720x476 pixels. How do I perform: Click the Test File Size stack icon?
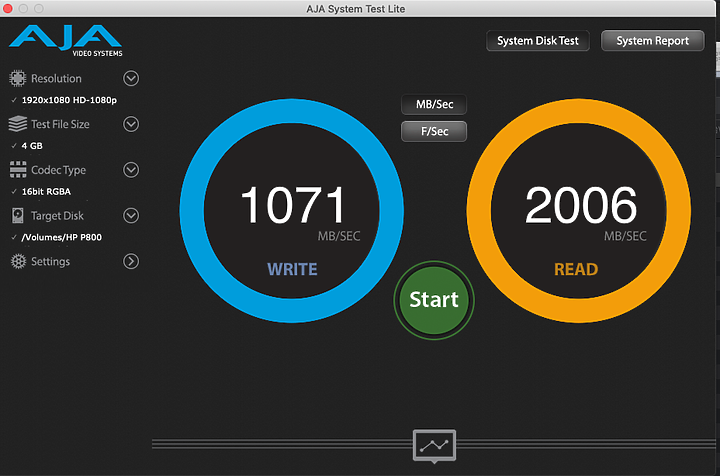click(x=17, y=124)
